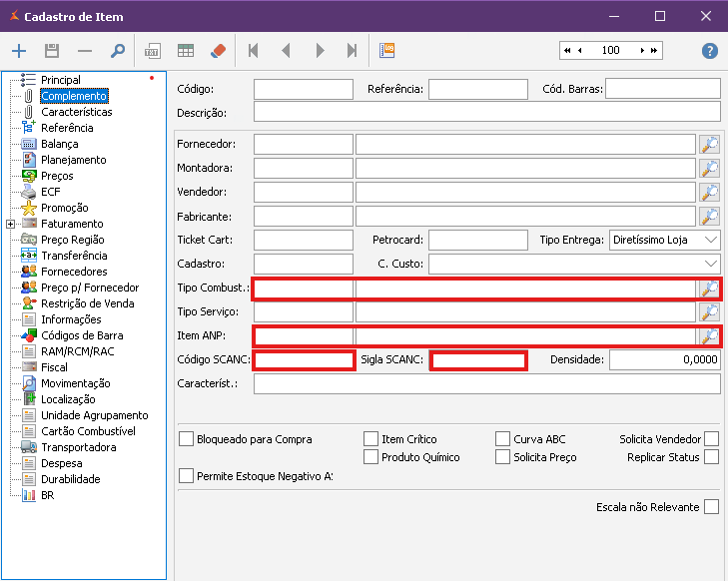Go to the first record arrow
Screen dimensions: 728x581
click(254, 51)
